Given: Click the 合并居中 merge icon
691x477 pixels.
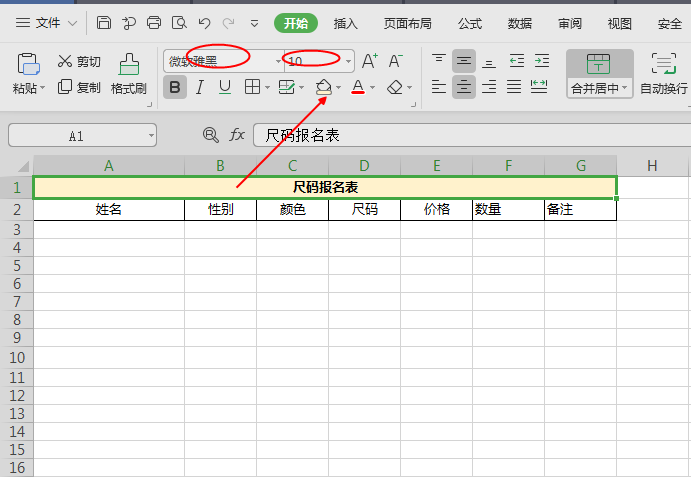Looking at the screenshot, I should click(x=598, y=64).
